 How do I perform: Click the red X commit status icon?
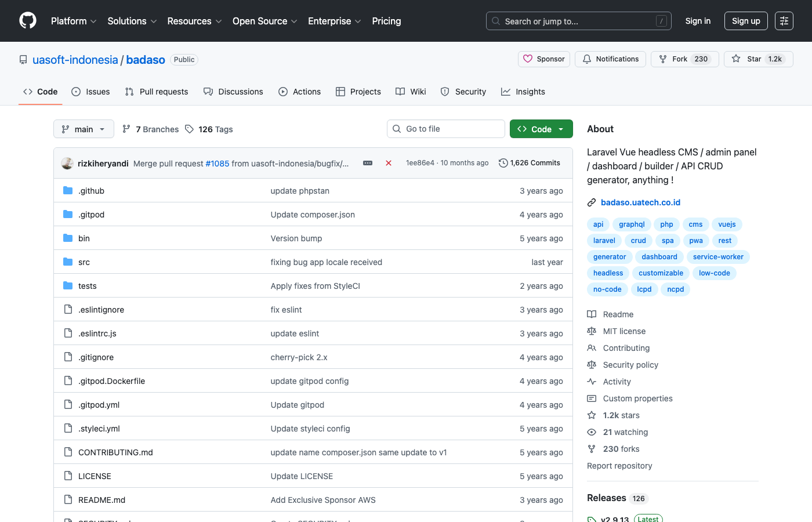tap(389, 163)
